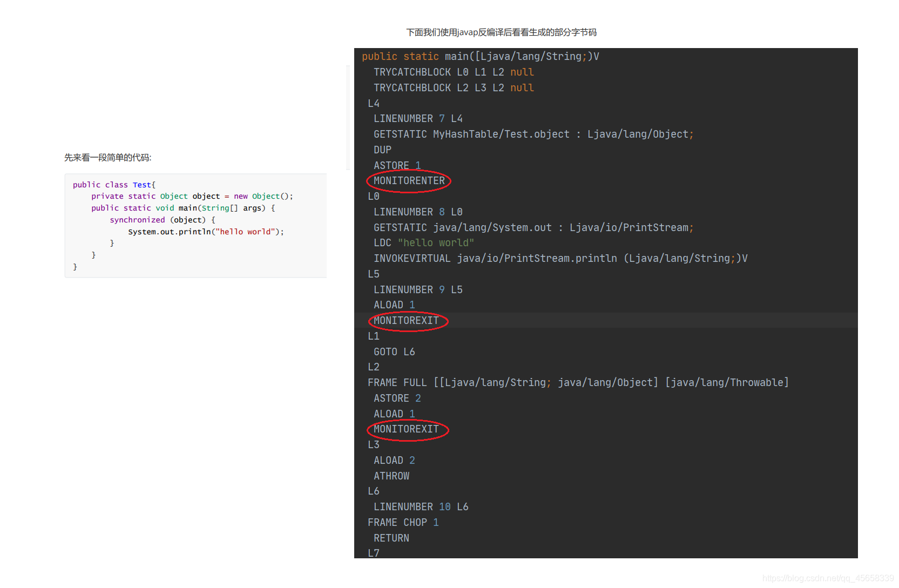Click the 'ATHROW' instruction
Image resolution: width=899 pixels, height=588 pixels.
click(x=391, y=476)
